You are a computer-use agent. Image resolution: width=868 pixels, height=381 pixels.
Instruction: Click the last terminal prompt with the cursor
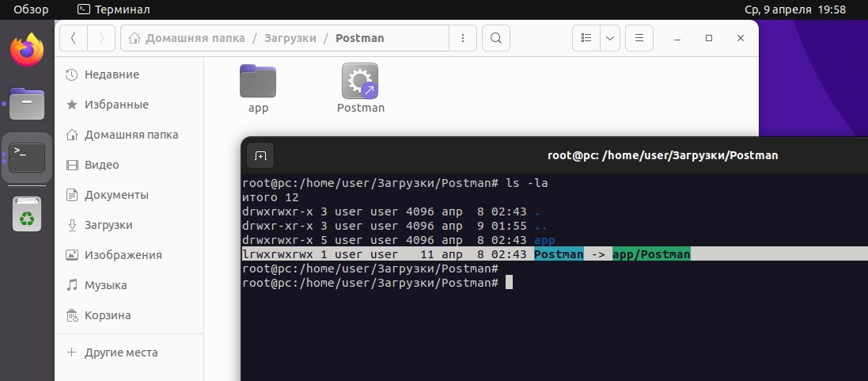click(377, 283)
